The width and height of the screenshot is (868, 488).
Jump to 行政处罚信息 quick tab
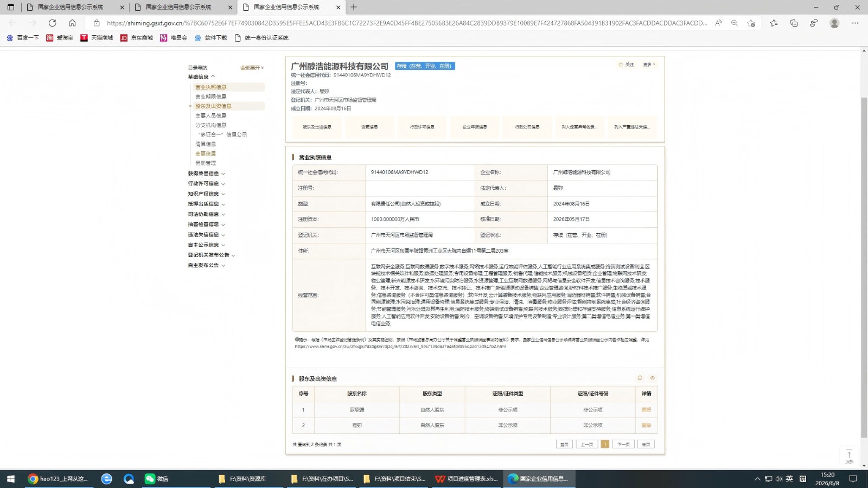(x=527, y=127)
